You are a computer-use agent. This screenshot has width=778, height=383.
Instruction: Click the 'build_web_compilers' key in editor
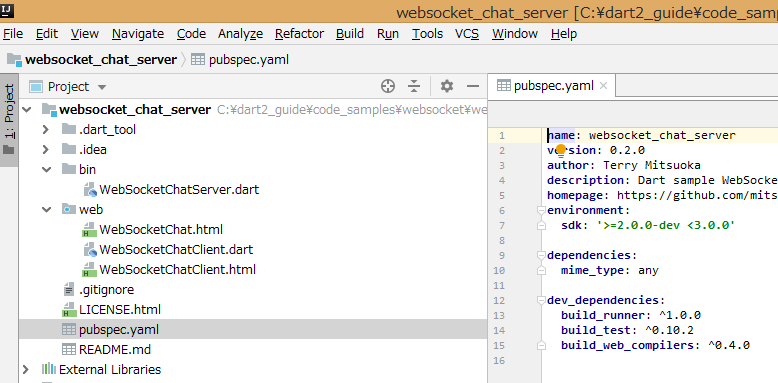pyautogui.click(x=627, y=345)
